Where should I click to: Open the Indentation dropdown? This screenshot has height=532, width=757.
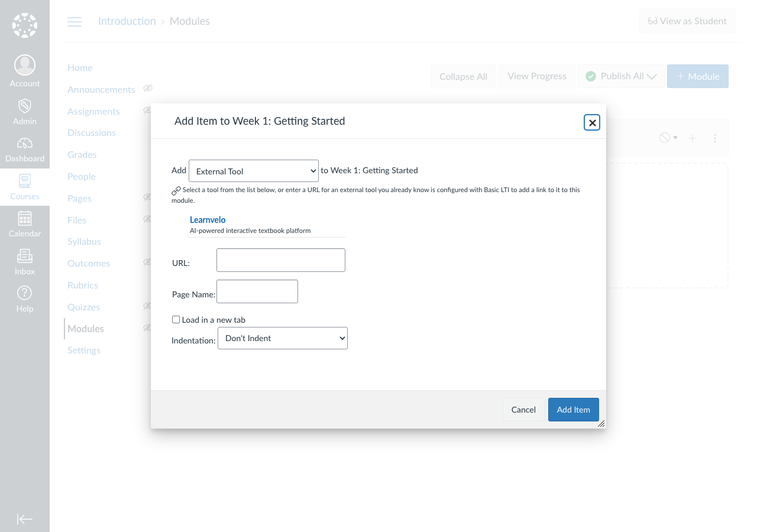283,338
